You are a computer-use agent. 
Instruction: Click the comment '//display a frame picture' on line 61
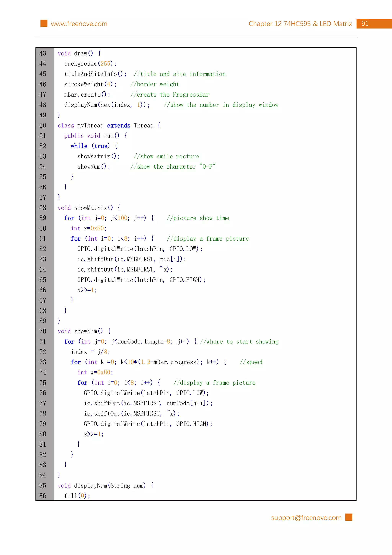click(208, 239)
